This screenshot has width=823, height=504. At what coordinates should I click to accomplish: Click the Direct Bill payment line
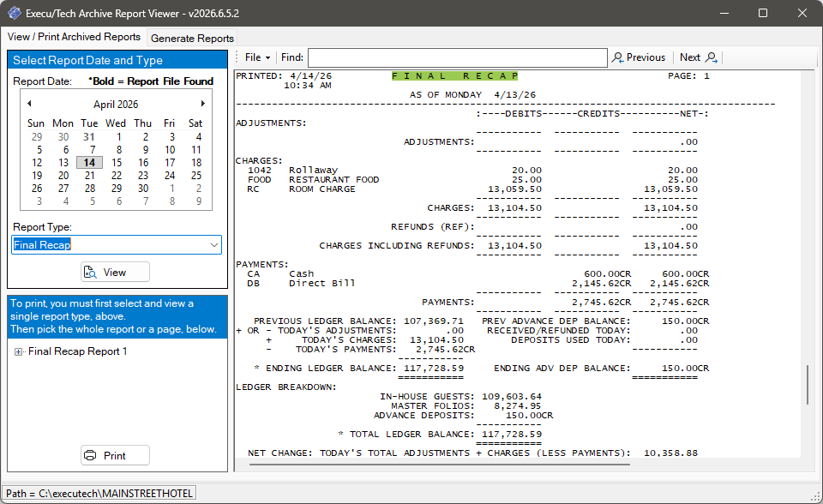click(x=478, y=284)
